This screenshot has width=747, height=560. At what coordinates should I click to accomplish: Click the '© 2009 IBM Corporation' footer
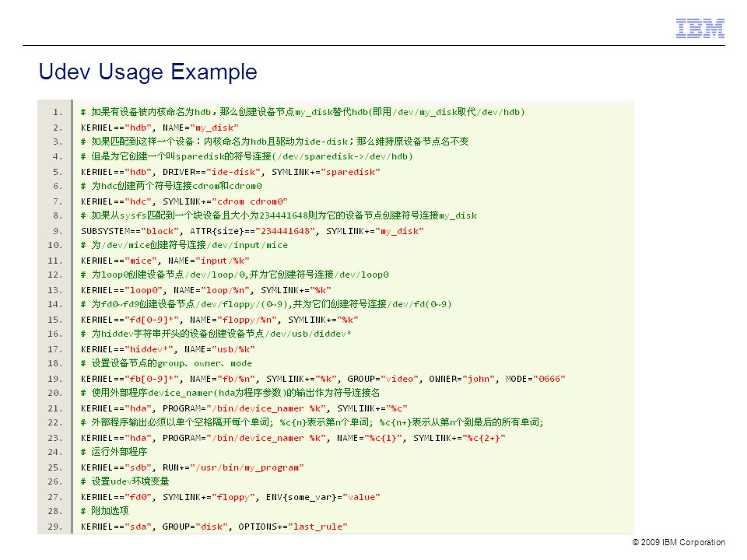679,542
